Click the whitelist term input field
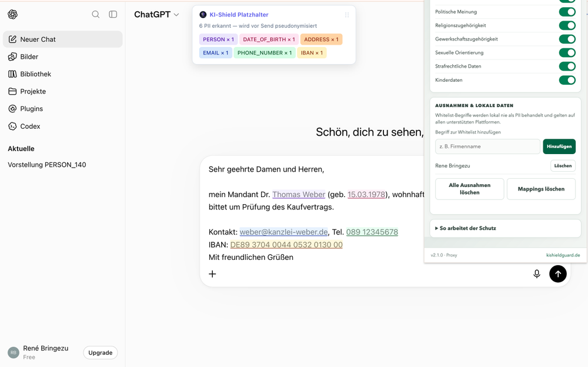This screenshot has height=367, width=588. coord(487,146)
